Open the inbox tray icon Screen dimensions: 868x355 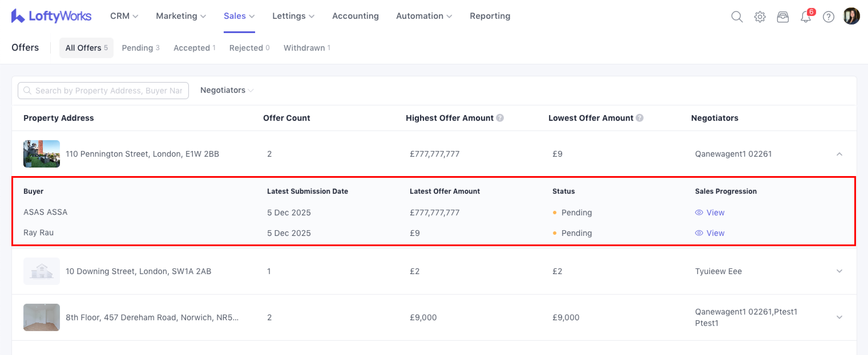click(782, 17)
